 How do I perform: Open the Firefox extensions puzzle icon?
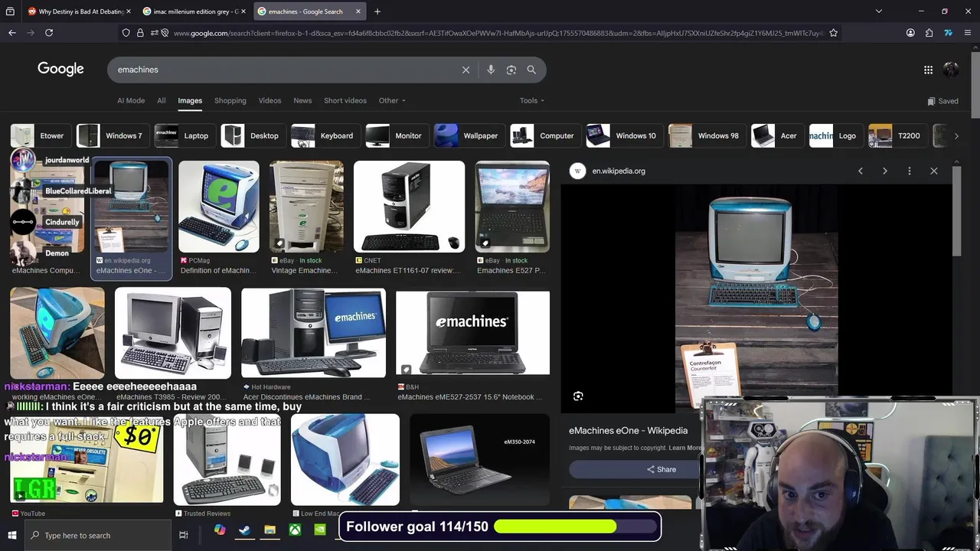click(x=929, y=33)
